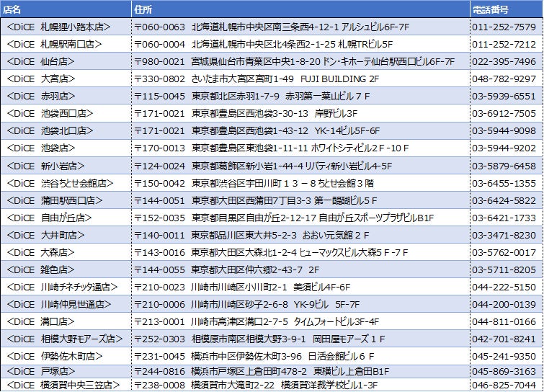Click the store name cell DiCE 蒲田駅西口店
This screenshot has height=392, width=544.
[x=66, y=200]
